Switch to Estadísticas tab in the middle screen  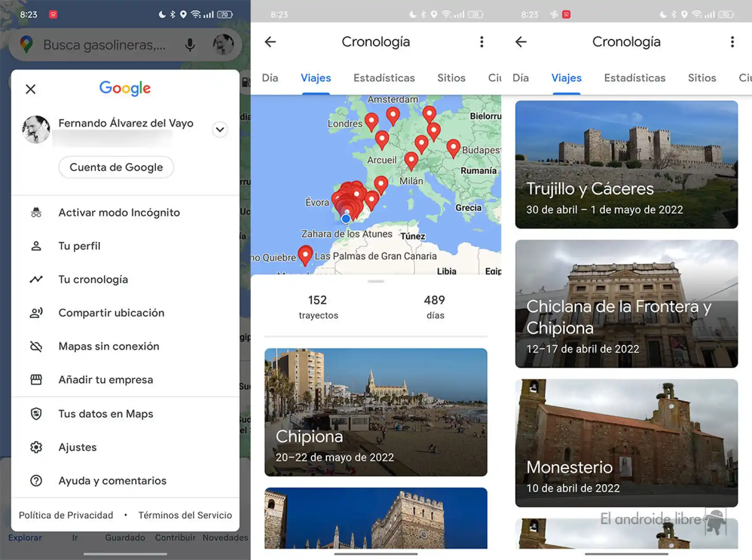point(384,78)
